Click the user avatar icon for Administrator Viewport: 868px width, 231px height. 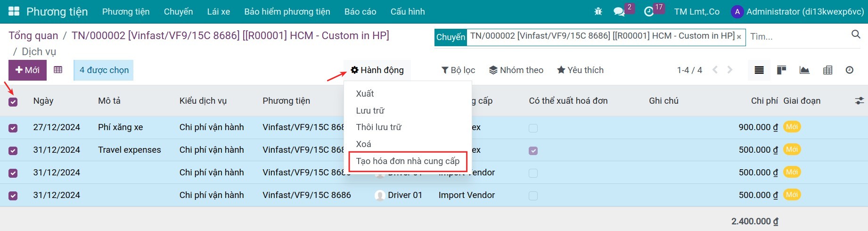coord(737,12)
